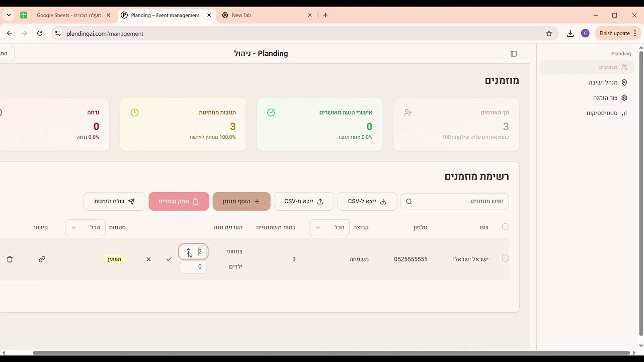Import guests from CSV
This screenshot has width=644, height=362.
tap(304, 202)
